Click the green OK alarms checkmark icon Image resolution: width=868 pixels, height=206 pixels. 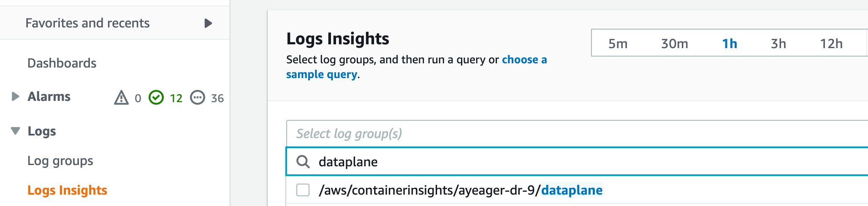pyautogui.click(x=156, y=98)
